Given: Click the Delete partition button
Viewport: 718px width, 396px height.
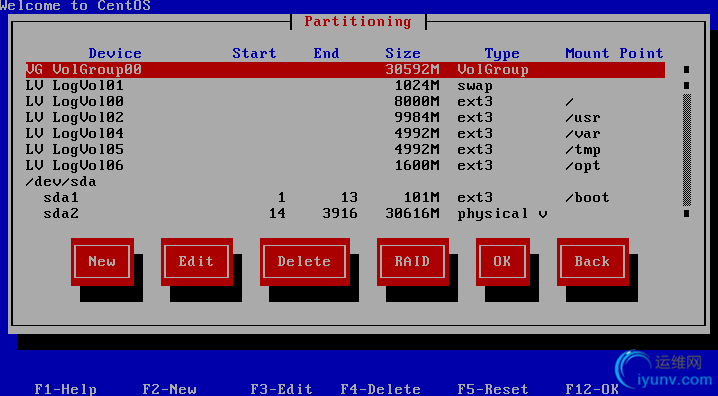Looking at the screenshot, I should pos(305,261).
